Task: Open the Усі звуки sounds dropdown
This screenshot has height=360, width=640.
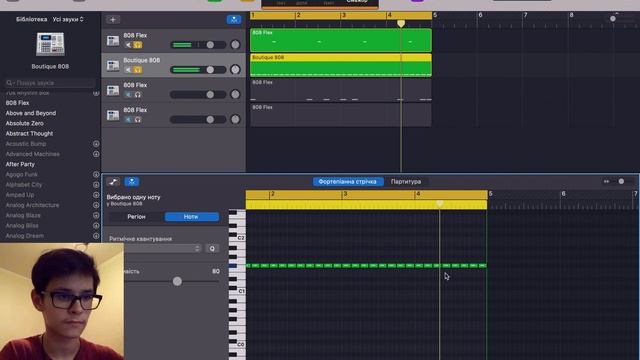Action: 68,19
